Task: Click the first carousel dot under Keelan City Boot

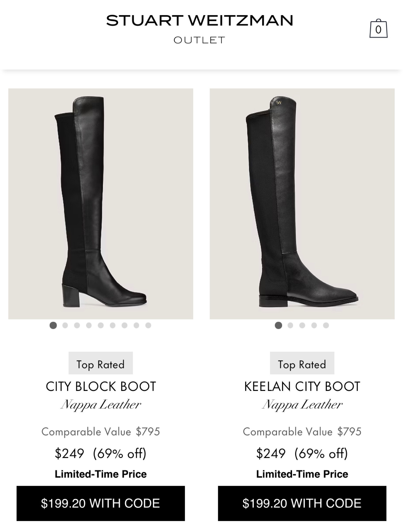Action: click(x=278, y=325)
